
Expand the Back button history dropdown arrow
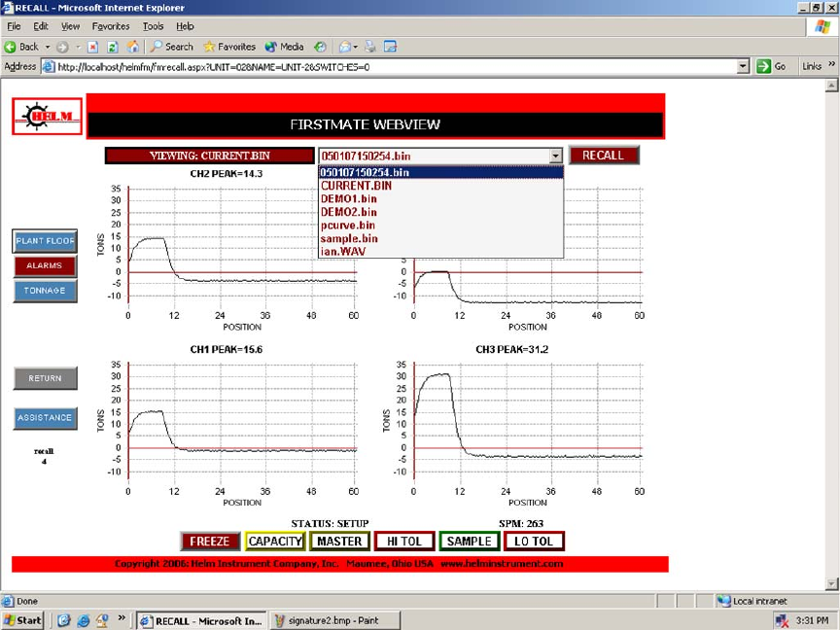click(x=47, y=47)
